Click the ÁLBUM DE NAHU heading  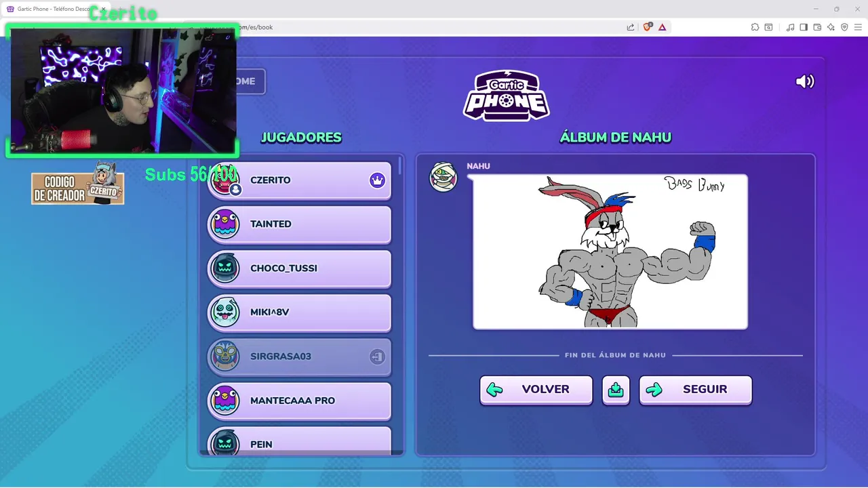click(615, 138)
